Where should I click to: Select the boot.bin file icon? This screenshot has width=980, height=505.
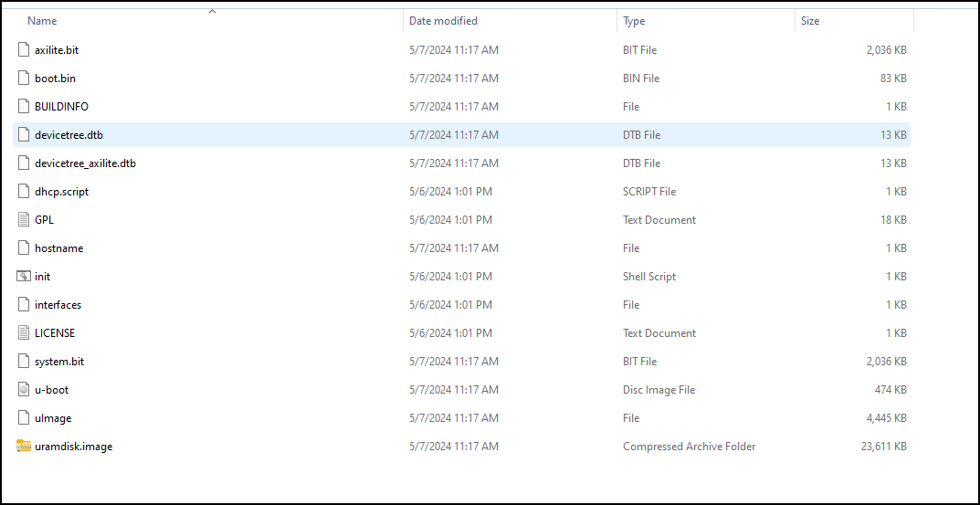[x=24, y=79]
